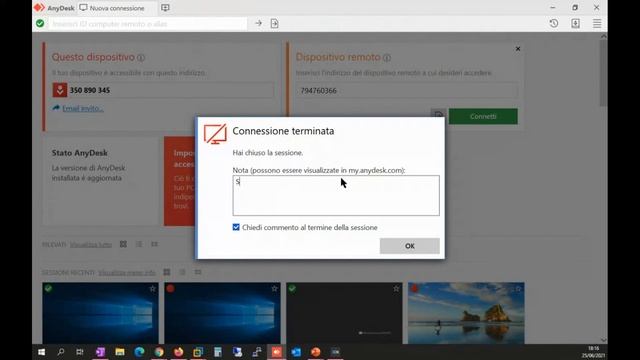Click the add new tab icon

165,8
